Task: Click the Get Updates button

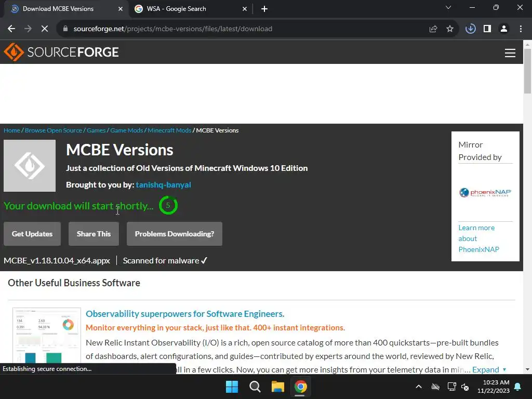Action: click(32, 234)
